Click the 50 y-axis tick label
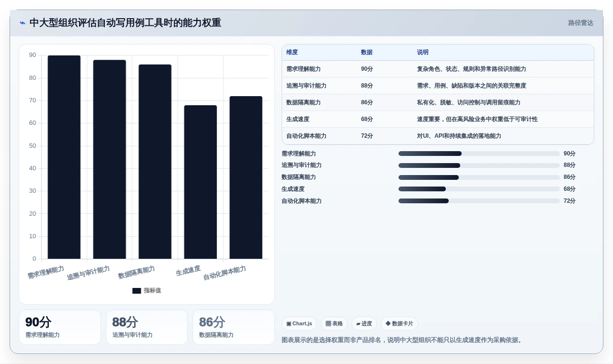The image size is (613, 364). 33,145
